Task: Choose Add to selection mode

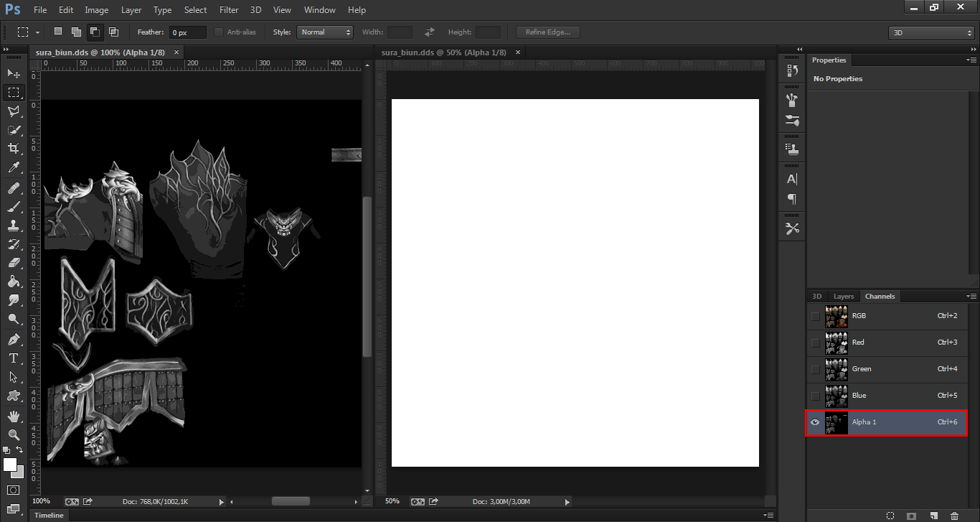Action: (76, 32)
